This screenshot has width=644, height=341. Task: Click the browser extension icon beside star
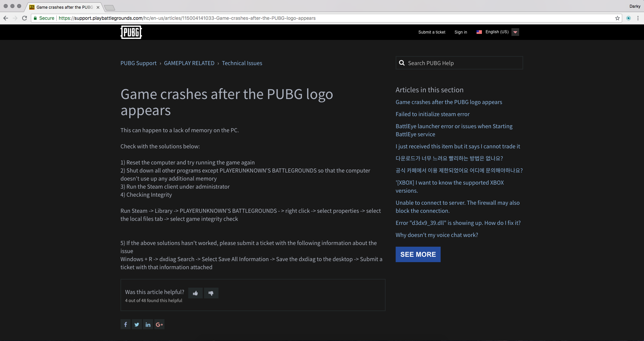click(629, 18)
